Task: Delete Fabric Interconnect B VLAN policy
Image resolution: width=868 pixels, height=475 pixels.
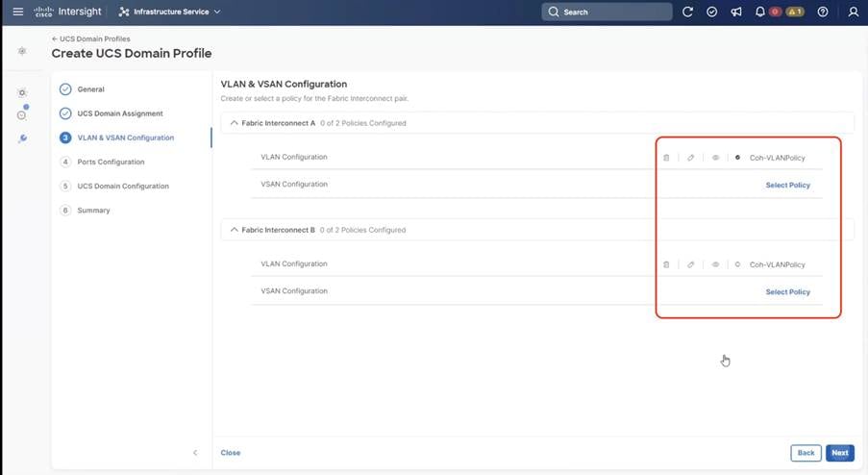Action: click(x=666, y=264)
